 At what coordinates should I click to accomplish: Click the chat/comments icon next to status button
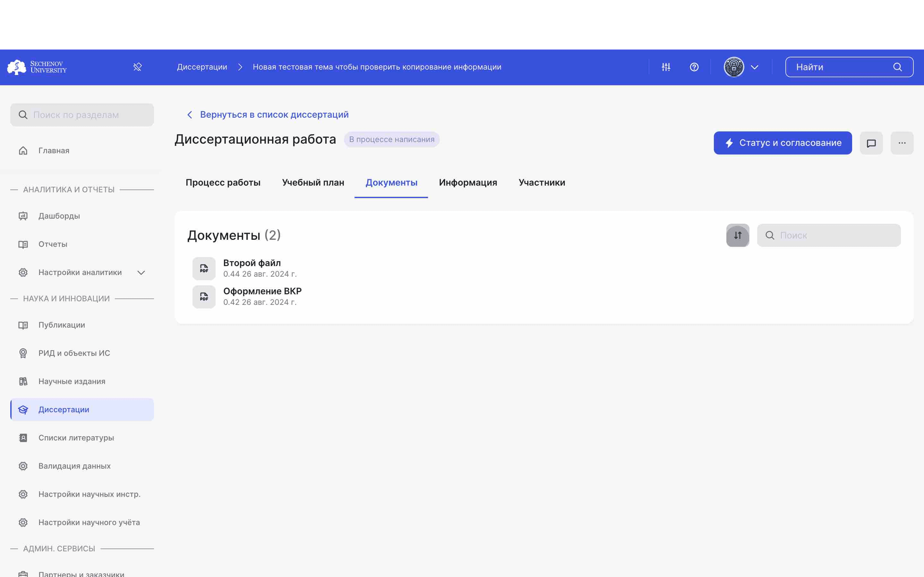[x=871, y=142]
